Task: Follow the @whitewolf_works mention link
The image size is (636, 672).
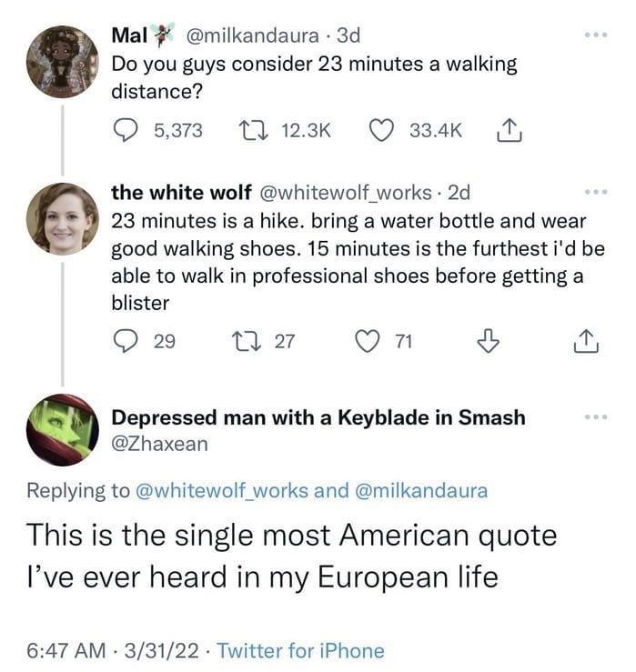Action: (220, 491)
